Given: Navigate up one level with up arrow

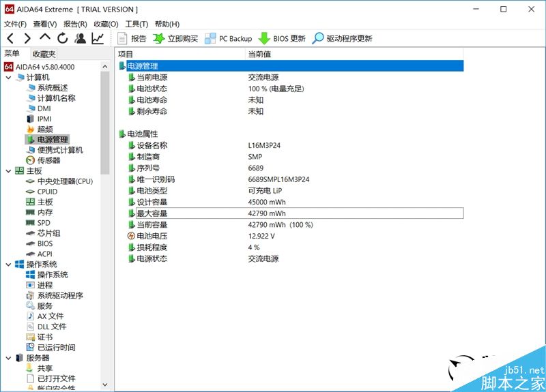Looking at the screenshot, I should [45, 37].
